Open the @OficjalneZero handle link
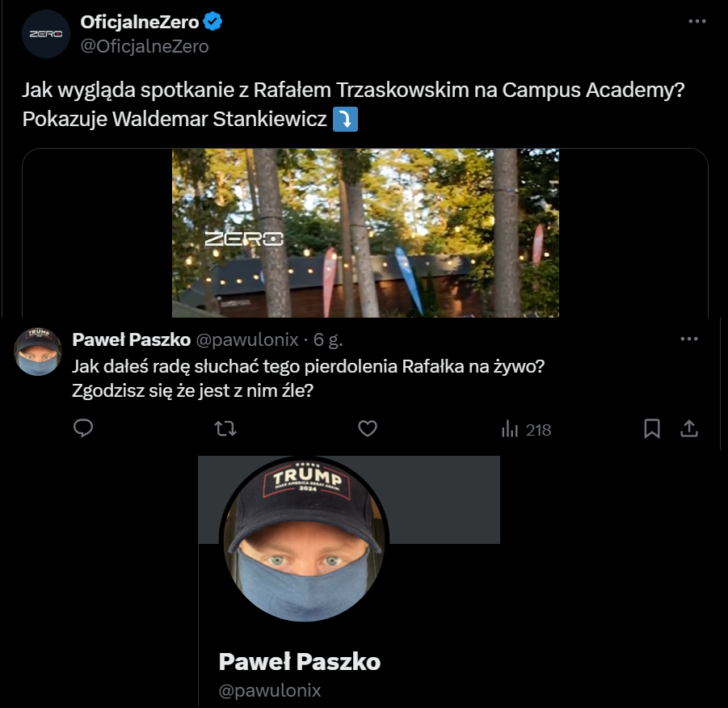728x708 pixels. (145, 46)
